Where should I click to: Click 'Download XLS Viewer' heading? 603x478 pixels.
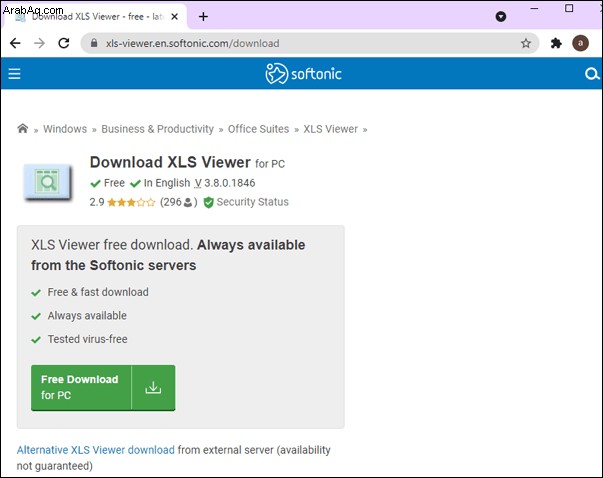[x=170, y=162]
